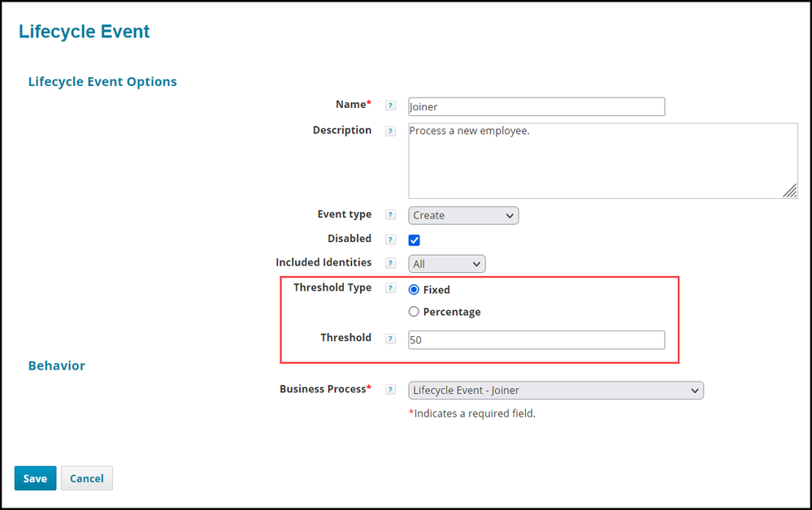Click the Included Identities help icon
Image resolution: width=812 pixels, height=510 pixels.
[x=390, y=263]
